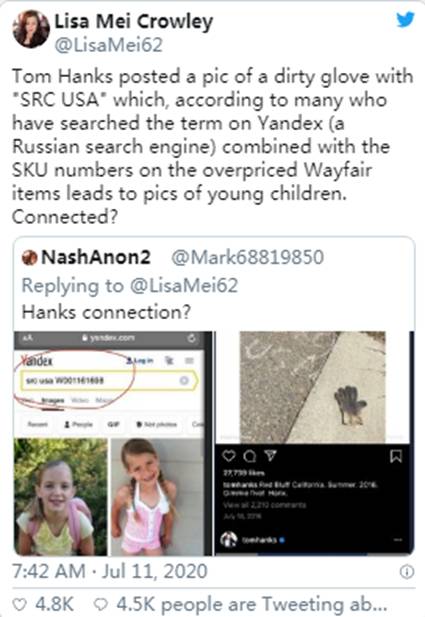Tap the Instagram heart icon
This screenshot has height=617, width=425.
(229, 456)
